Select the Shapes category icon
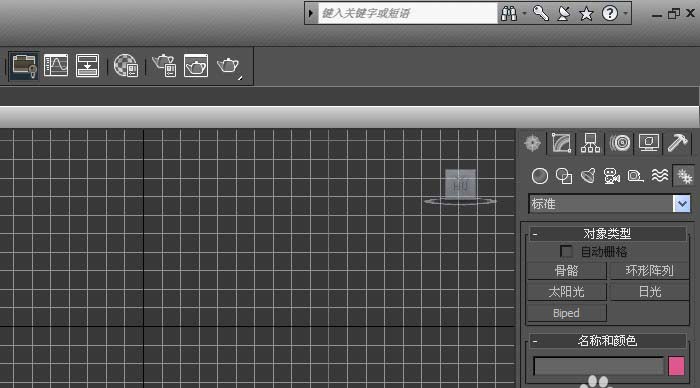The height and width of the screenshot is (388, 700). tap(564, 176)
